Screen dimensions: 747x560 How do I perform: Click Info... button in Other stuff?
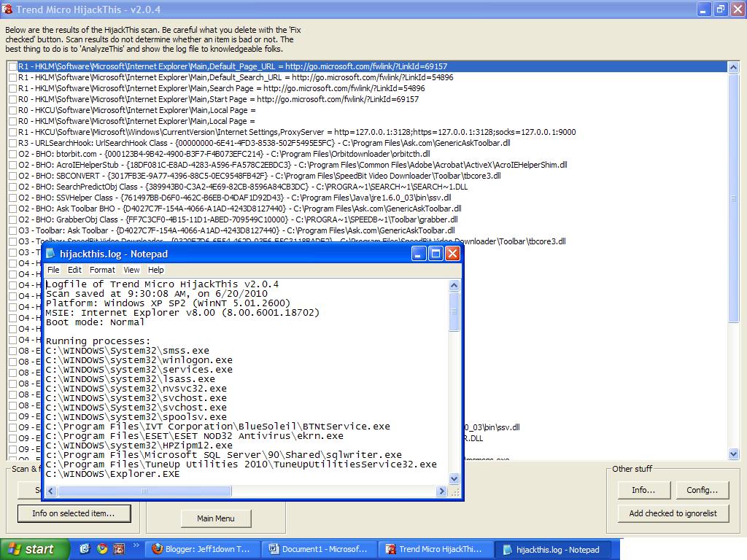[643, 490]
